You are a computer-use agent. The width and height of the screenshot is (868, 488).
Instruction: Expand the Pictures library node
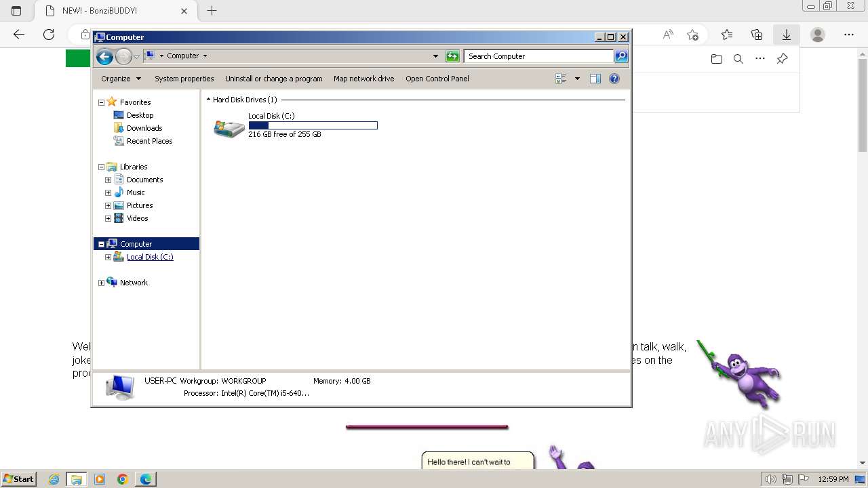click(108, 205)
